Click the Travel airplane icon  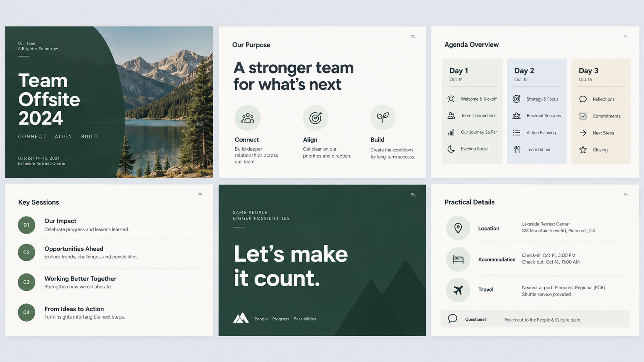458,290
